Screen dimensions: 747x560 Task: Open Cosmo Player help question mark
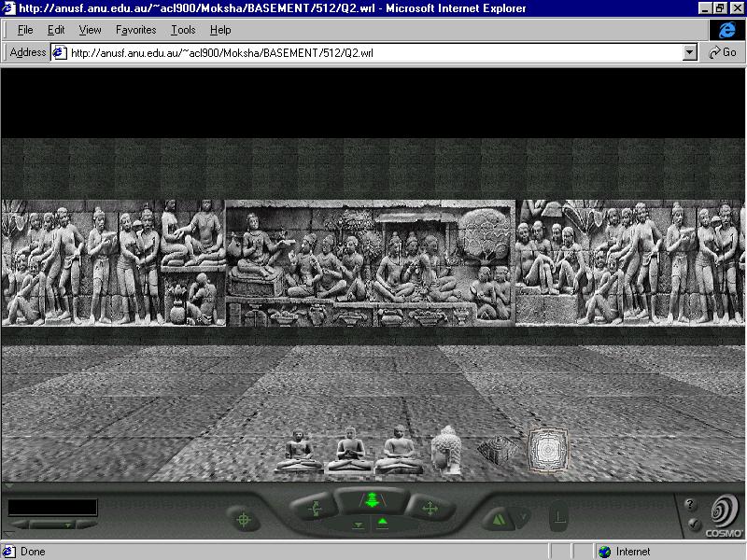tap(691, 504)
